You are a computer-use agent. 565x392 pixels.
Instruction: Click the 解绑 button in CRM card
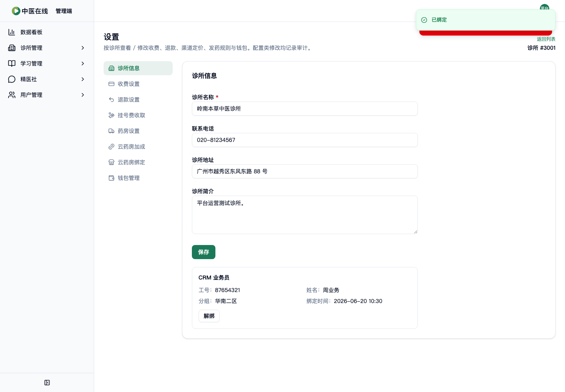(209, 316)
